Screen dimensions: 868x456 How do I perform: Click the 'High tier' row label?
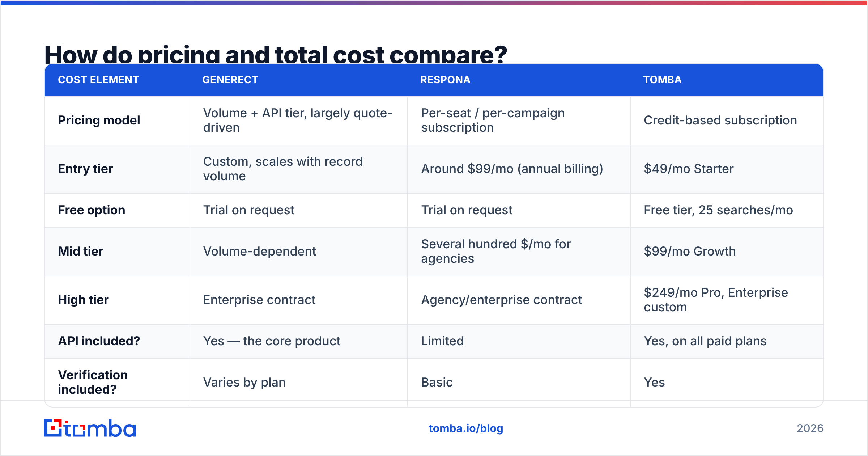click(x=83, y=300)
